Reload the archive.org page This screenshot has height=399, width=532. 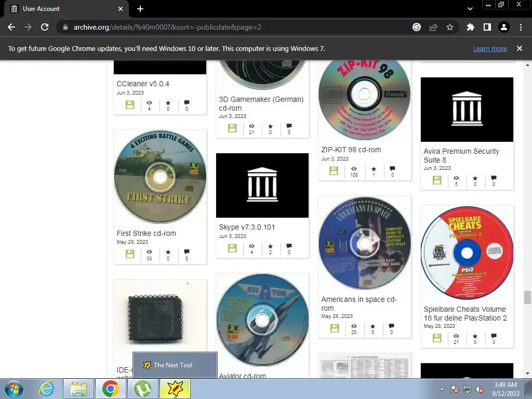[x=45, y=27]
